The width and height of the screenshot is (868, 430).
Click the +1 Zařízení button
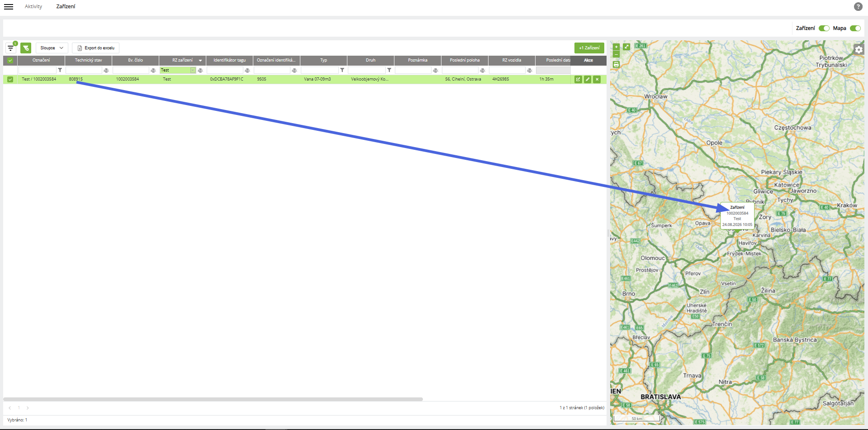click(589, 48)
